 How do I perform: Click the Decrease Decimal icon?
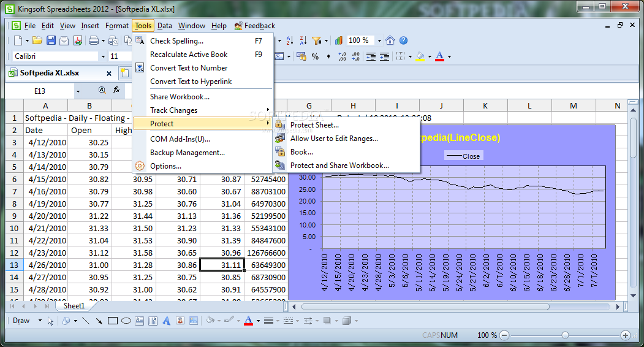click(355, 56)
